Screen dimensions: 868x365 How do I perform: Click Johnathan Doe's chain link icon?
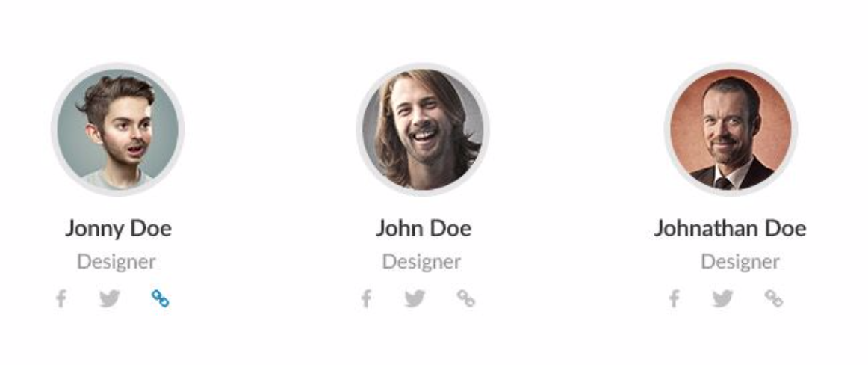(774, 299)
